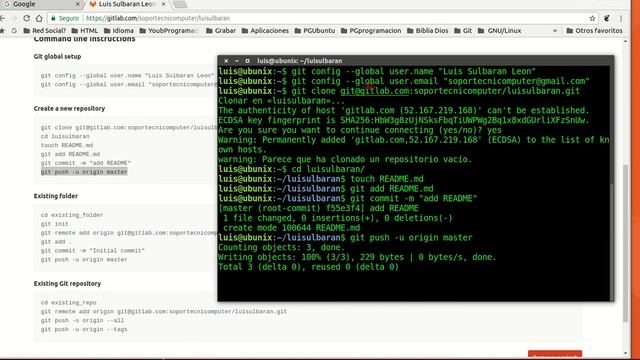Viewport: 640px width, 360px height.
Task: Click 'touch README.md' in Create a new repository
Action: point(67,145)
